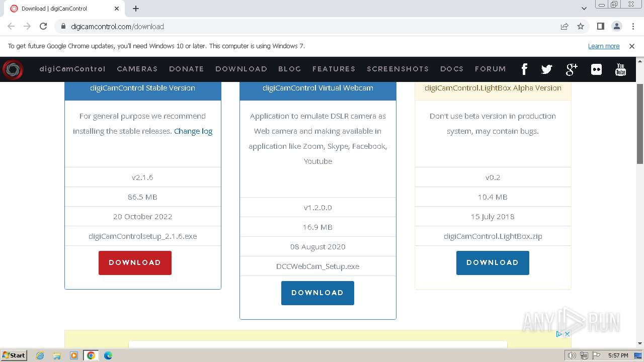
Task: Open the FORUM menu item
Action: point(491,69)
